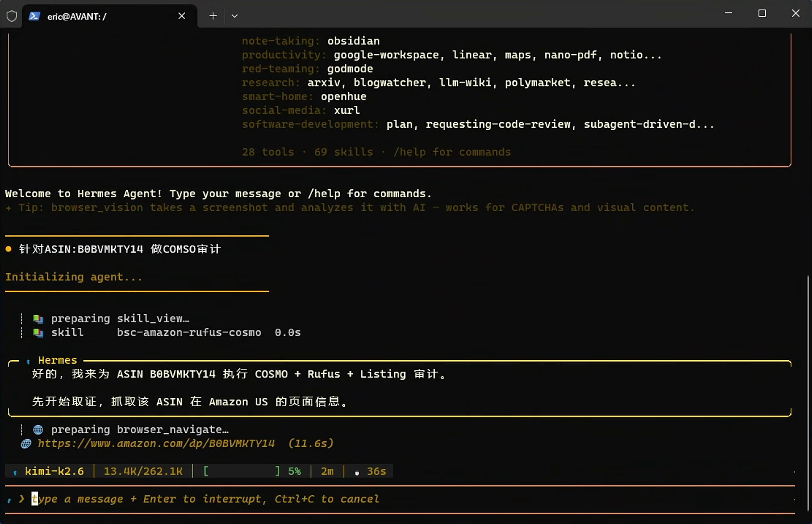812x524 pixels.
Task: Click the icon beside 'skill bsc-amazon-rufus-cosmo'
Action: click(38, 332)
